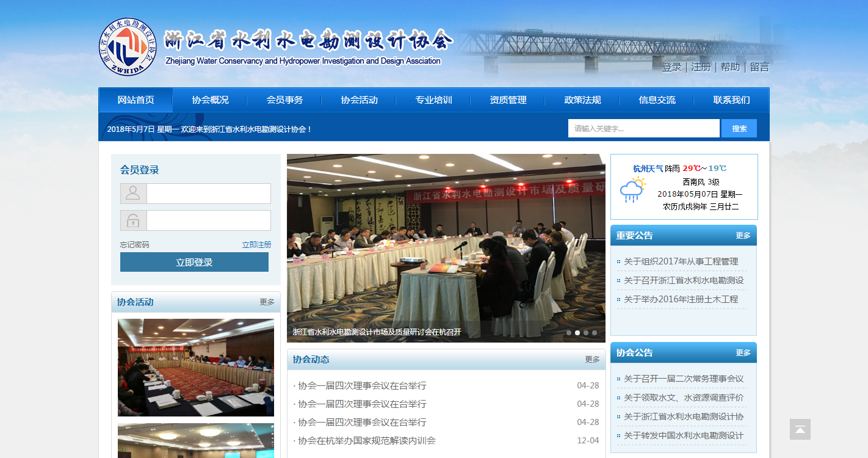868x458 pixels.
Task: Open the 协会概况 navigation menu
Action: tap(210, 100)
